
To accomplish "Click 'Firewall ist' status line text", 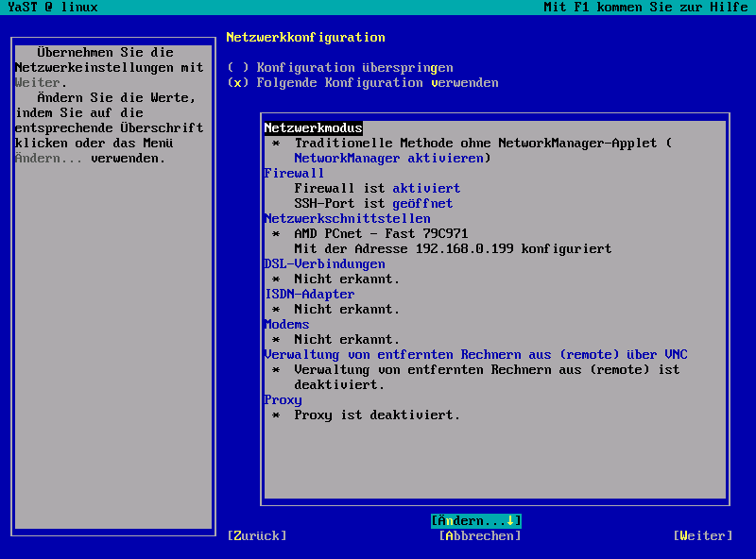I will pyautogui.click(x=339, y=188).
